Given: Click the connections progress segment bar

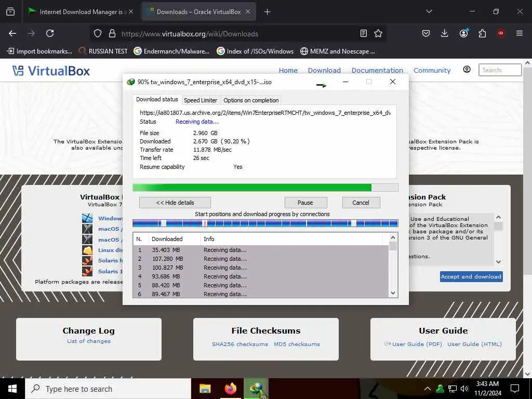Looking at the screenshot, I should (265, 223).
